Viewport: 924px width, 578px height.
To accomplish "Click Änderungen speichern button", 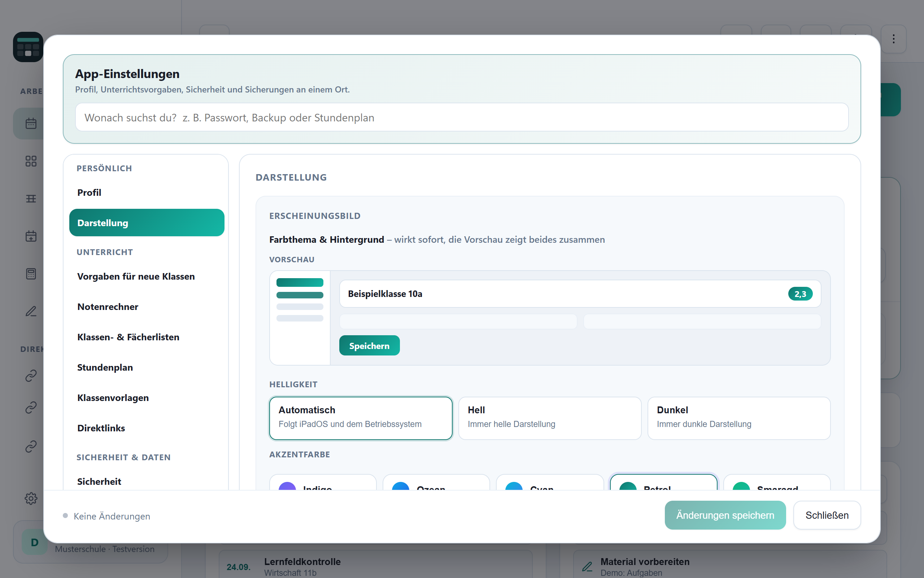I will 725,515.
